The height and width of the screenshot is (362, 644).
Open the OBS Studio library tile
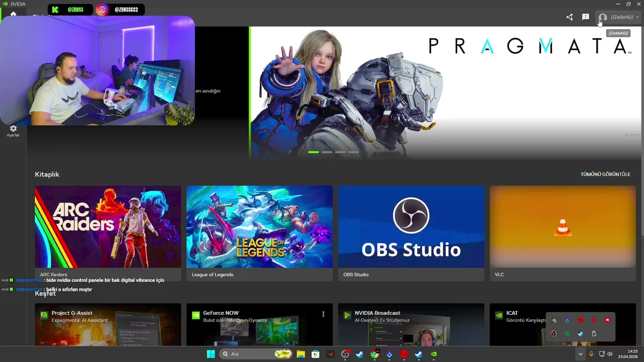pyautogui.click(x=411, y=233)
